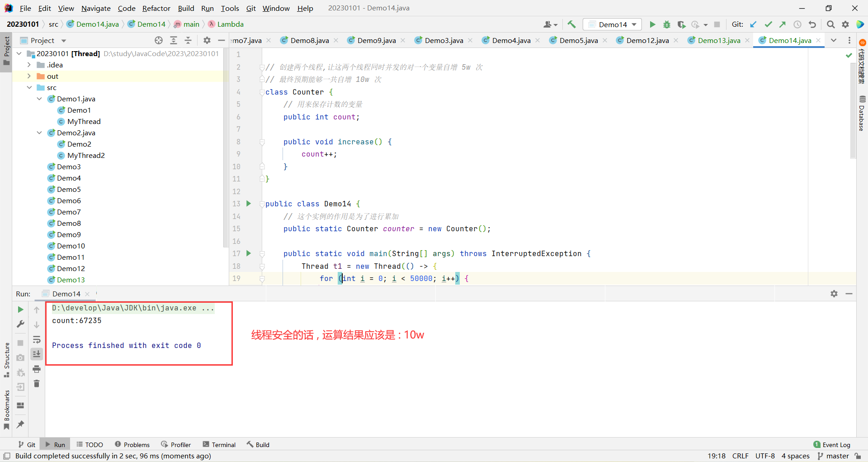Open user account dropdown in toolbar
The image size is (868, 462).
click(551, 24)
